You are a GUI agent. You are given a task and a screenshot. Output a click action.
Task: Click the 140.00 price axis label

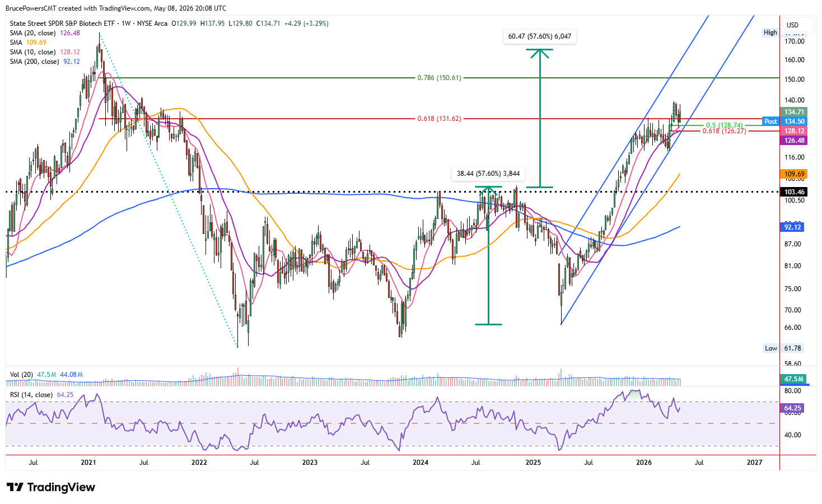pyautogui.click(x=795, y=100)
